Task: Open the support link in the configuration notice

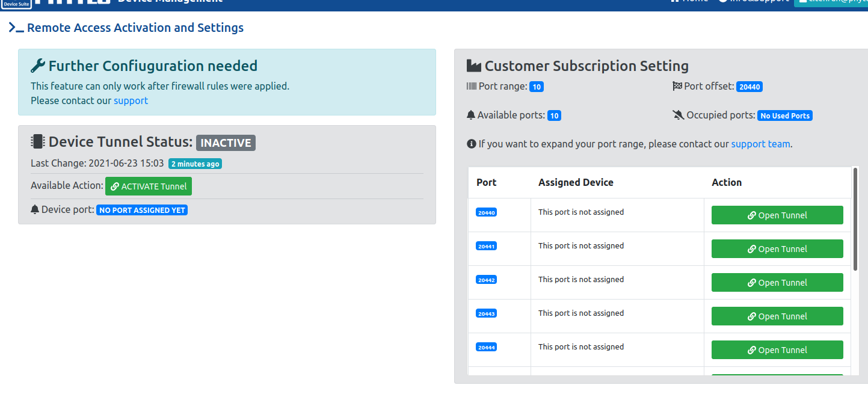Action: [x=131, y=100]
